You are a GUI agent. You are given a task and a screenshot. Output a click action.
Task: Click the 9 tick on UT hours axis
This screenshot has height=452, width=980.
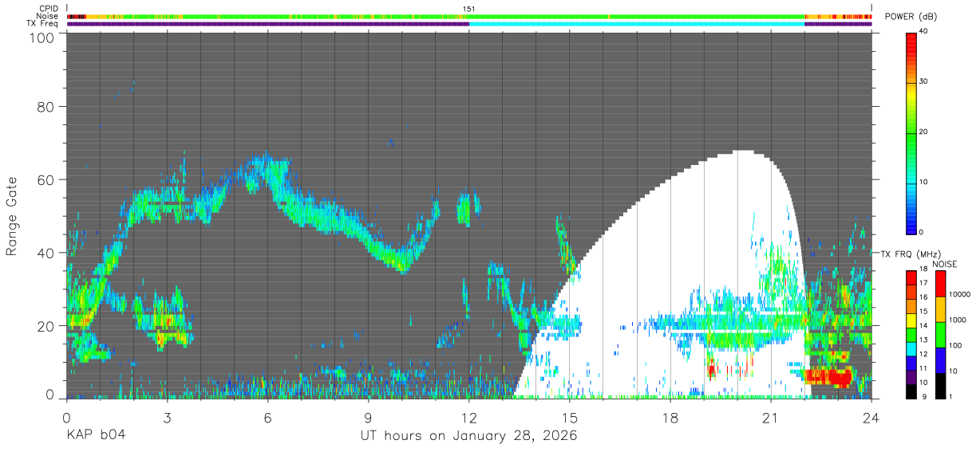click(368, 417)
